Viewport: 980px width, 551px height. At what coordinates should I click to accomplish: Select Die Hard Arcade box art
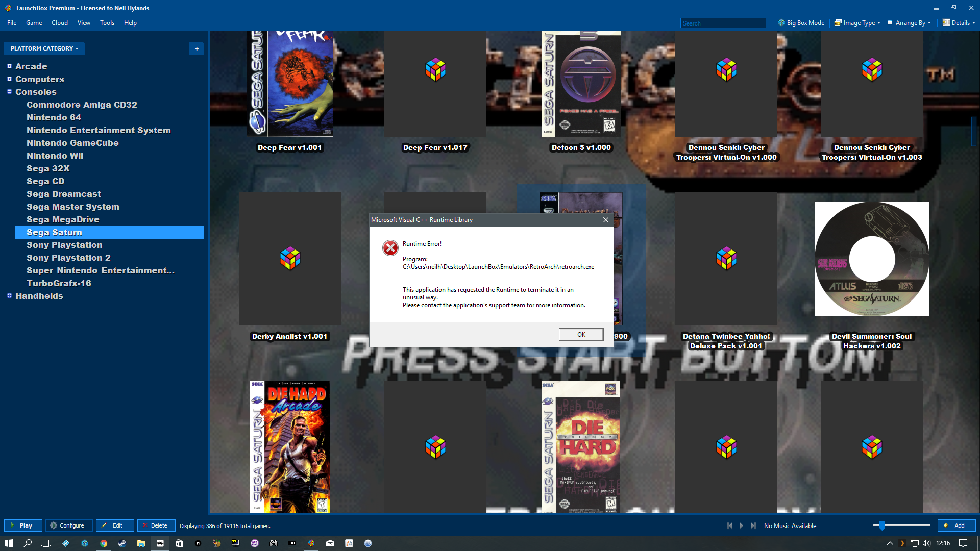[290, 447]
